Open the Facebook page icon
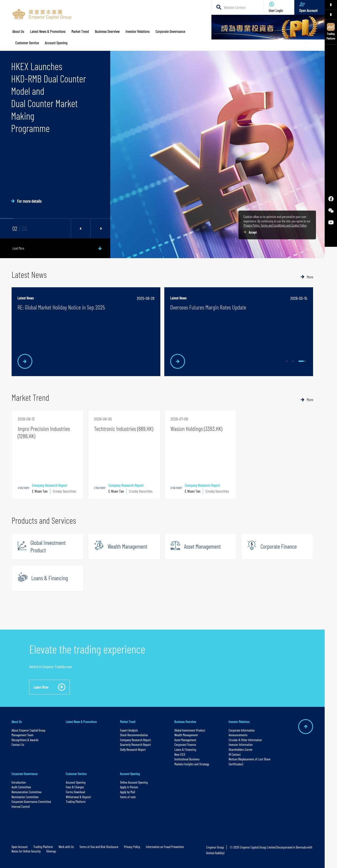 tap(331, 199)
